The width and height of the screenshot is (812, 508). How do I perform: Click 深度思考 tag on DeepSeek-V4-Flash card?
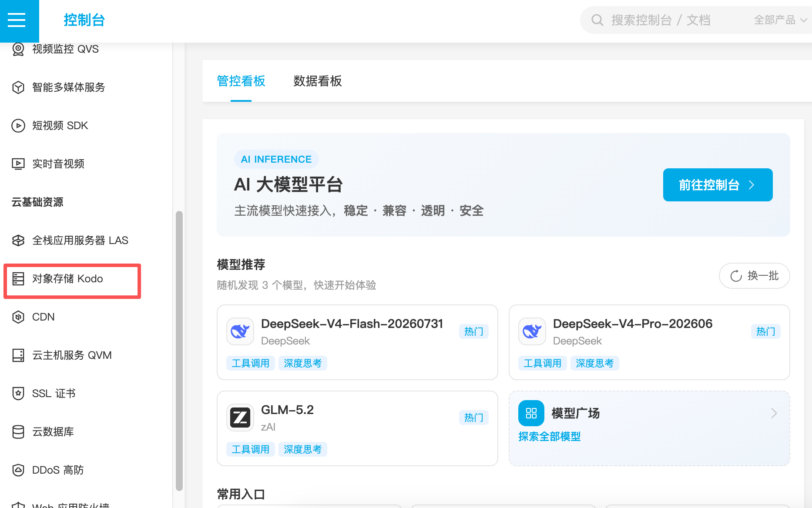click(x=302, y=363)
